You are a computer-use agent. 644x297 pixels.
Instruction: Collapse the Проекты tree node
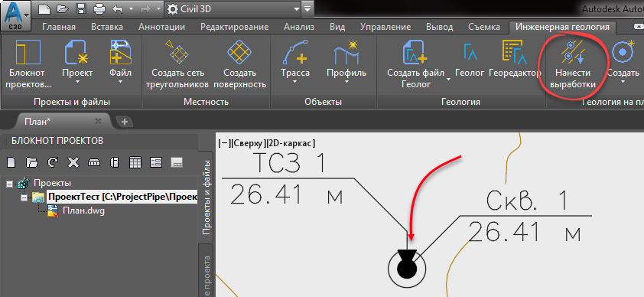(x=9, y=184)
